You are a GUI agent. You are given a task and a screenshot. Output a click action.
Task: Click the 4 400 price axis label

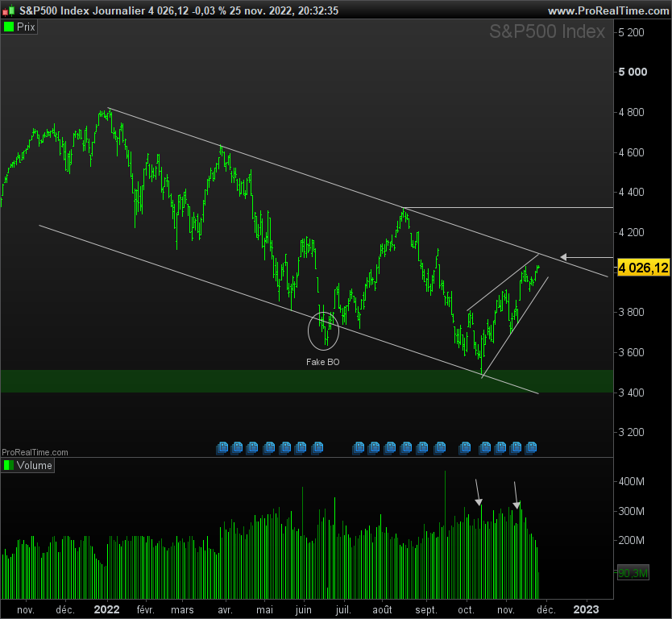point(631,193)
